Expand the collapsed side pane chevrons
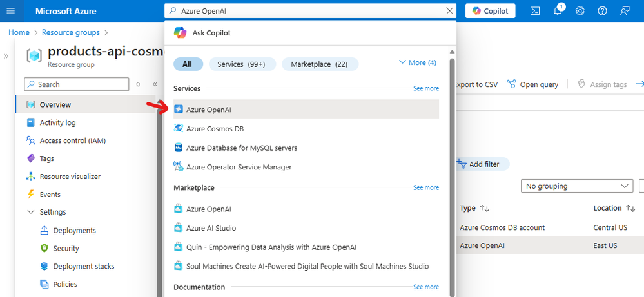The image size is (644, 297). click(x=6, y=56)
